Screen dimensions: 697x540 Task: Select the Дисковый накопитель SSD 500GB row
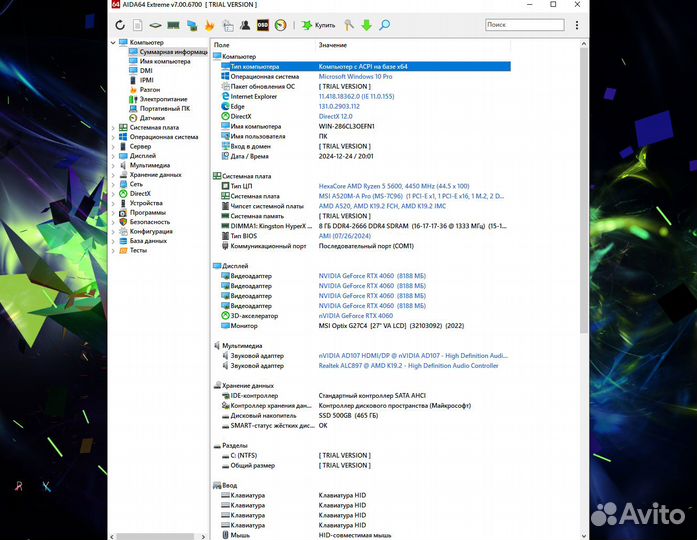(x=365, y=416)
